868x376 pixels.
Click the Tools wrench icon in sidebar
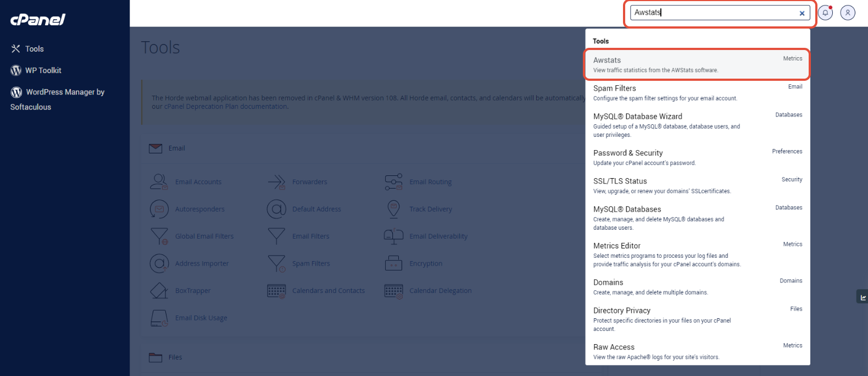15,49
